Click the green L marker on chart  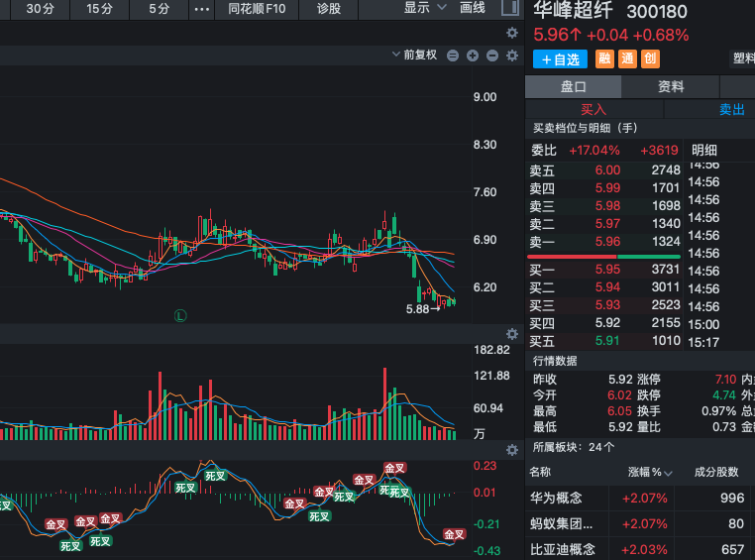click(180, 316)
